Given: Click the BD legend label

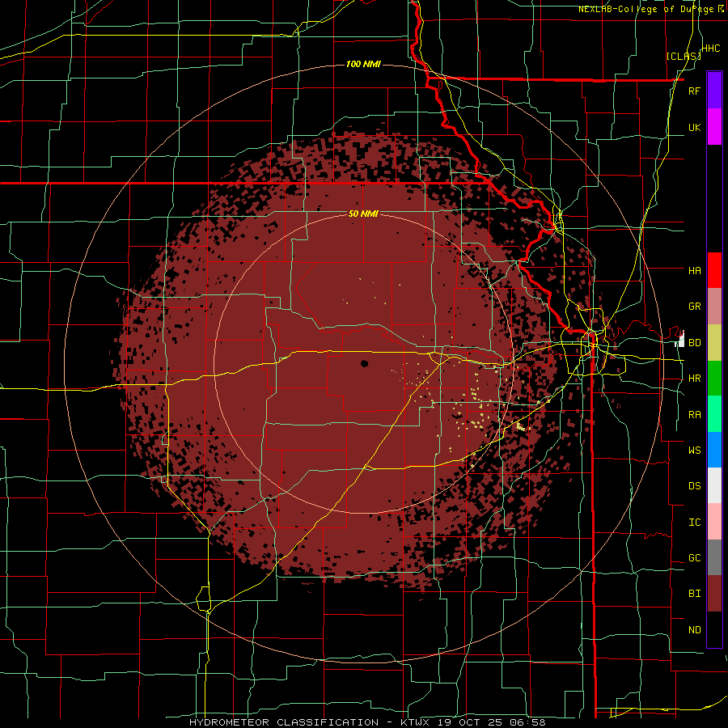Looking at the screenshot, I should tap(694, 343).
